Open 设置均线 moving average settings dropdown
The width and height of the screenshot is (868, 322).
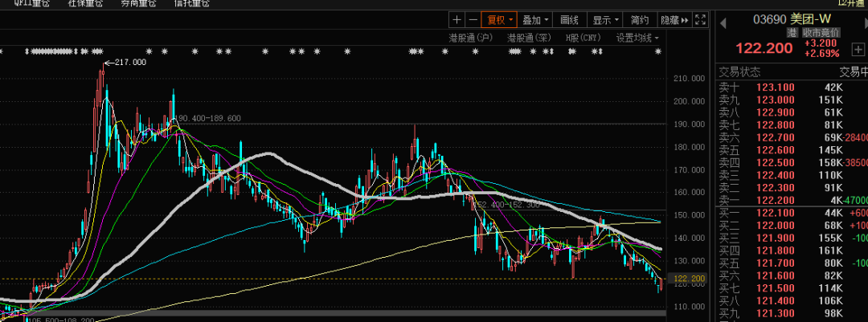tap(637, 37)
